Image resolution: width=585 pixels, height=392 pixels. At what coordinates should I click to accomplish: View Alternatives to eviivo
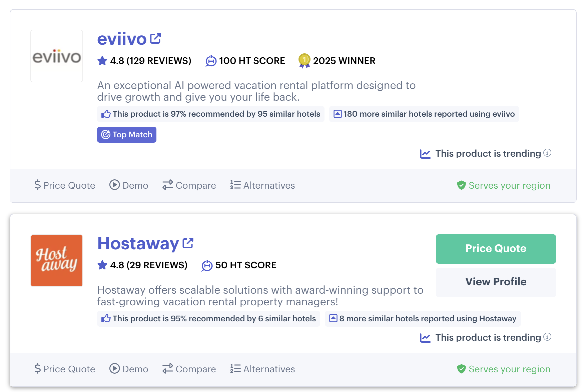click(x=269, y=185)
